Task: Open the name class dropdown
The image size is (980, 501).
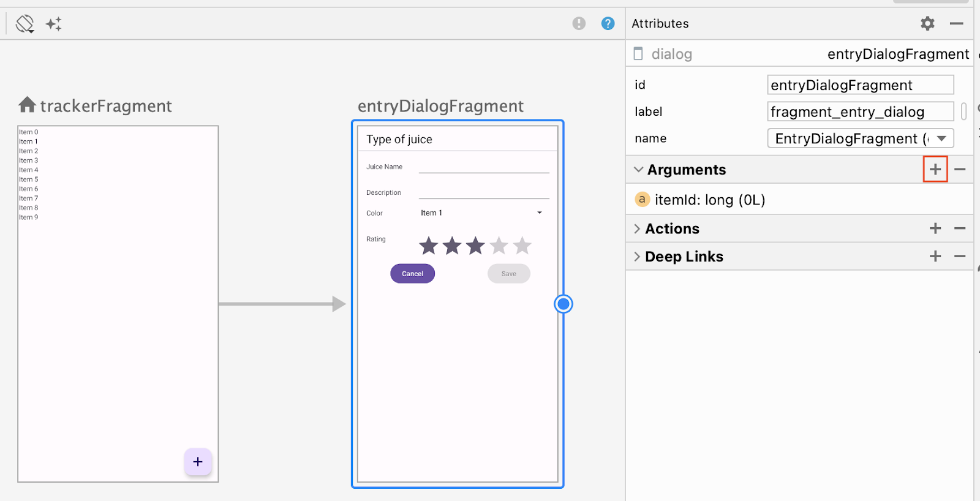Action: pos(941,138)
